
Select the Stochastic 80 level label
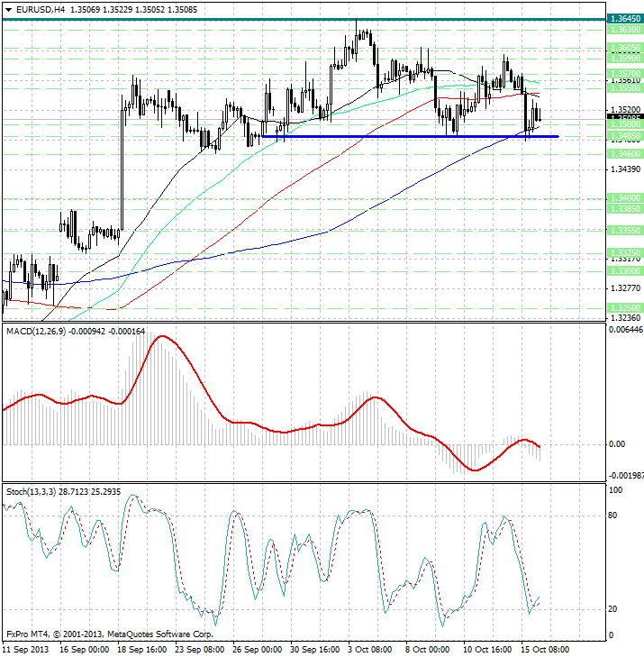[612, 516]
